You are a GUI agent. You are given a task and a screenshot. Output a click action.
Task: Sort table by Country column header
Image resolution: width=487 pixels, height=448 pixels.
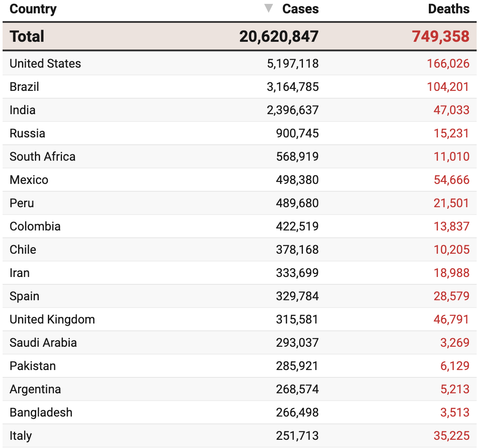pos(33,9)
